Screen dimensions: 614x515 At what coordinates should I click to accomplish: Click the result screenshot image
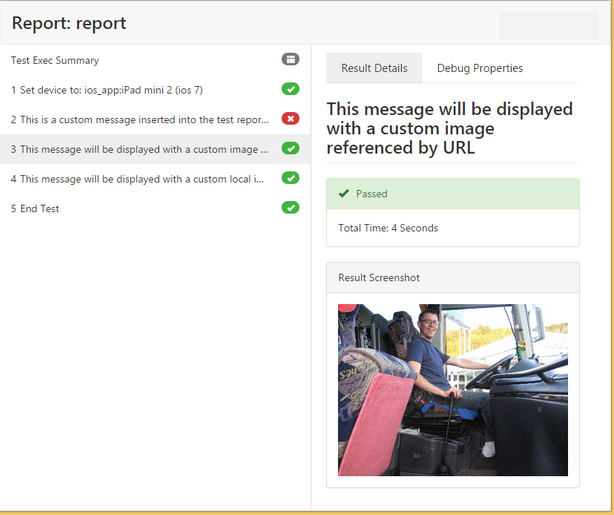452,390
